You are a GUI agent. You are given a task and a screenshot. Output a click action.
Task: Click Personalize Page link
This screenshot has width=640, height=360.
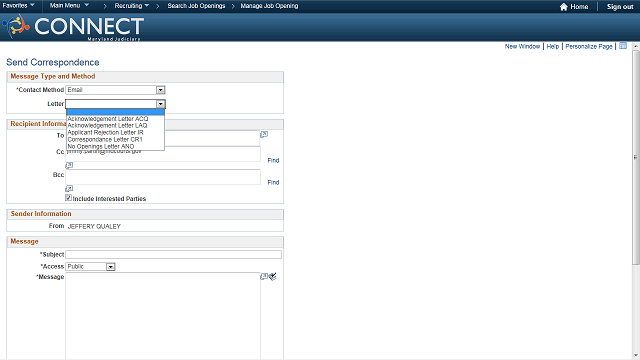tap(589, 47)
